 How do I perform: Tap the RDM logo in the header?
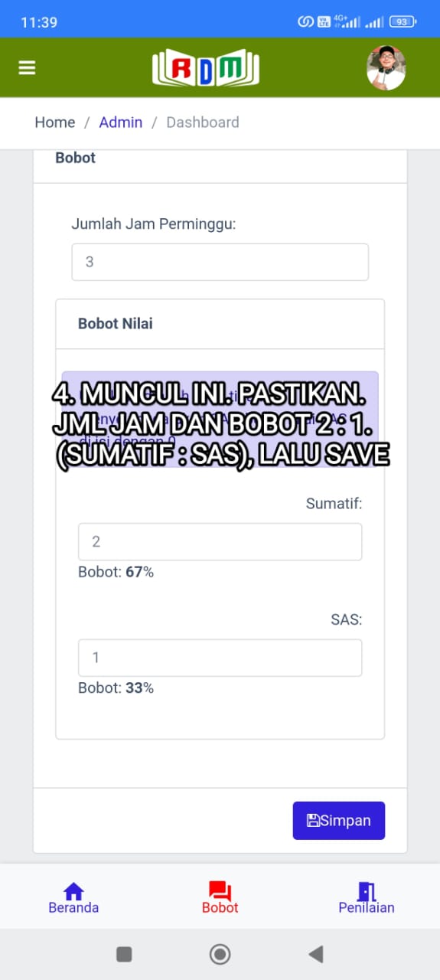pos(206,68)
